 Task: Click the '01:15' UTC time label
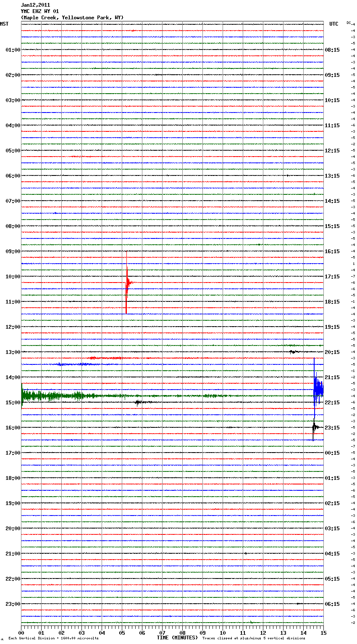click(332, 478)
